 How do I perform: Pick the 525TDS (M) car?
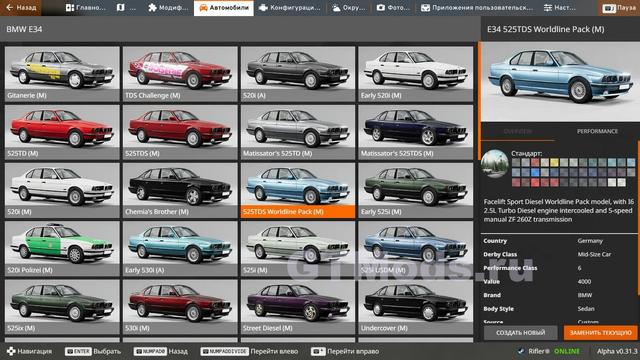click(x=180, y=132)
